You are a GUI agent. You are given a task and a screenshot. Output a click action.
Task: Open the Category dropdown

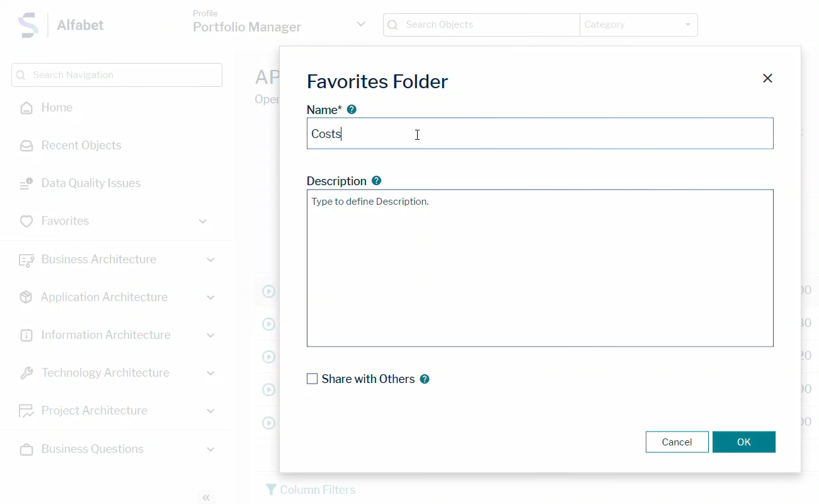click(638, 25)
